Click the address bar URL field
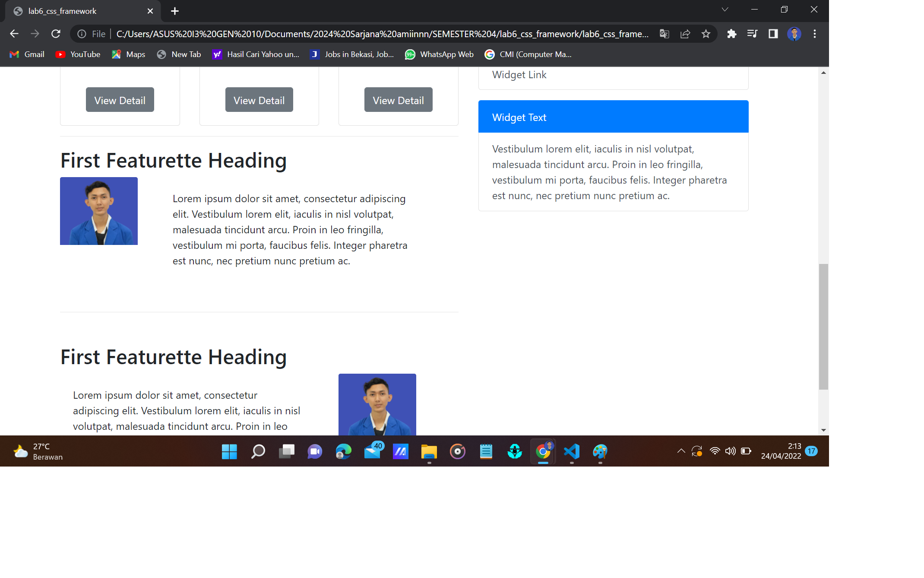The width and height of the screenshot is (924, 578). pos(382,34)
